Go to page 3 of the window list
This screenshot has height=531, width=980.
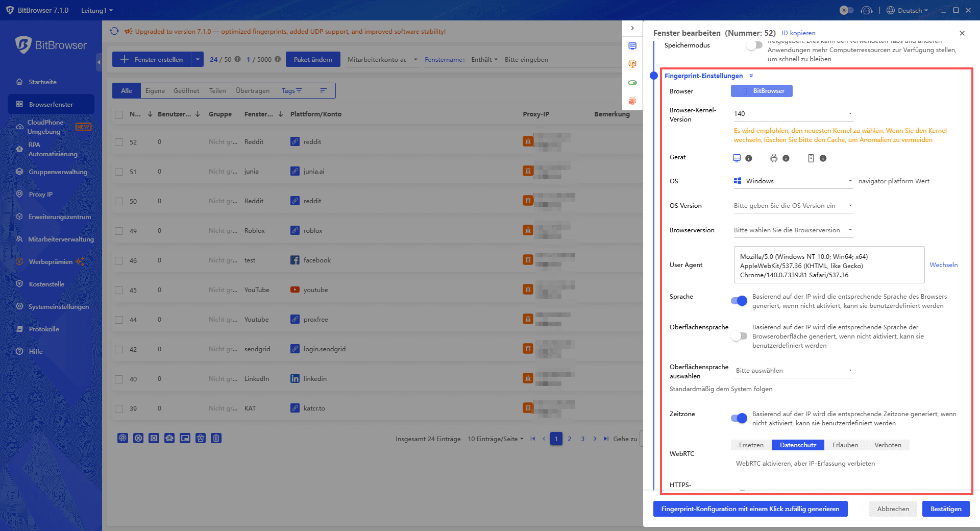[x=582, y=439]
